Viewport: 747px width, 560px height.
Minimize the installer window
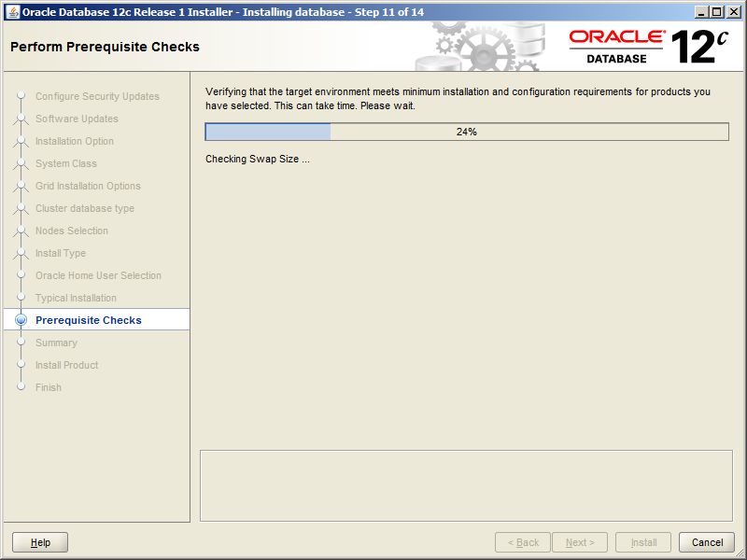[700, 12]
